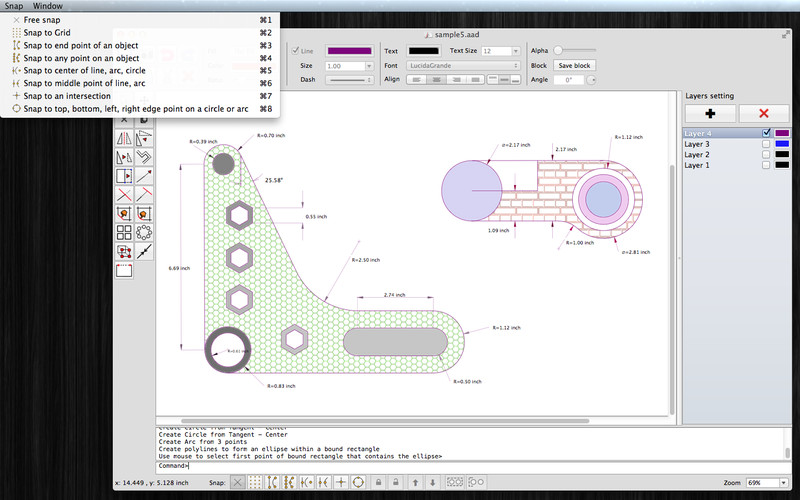The height and width of the screenshot is (500, 800).
Task: Activate snap to intersection icon in bottom bar
Action: [x=341, y=482]
